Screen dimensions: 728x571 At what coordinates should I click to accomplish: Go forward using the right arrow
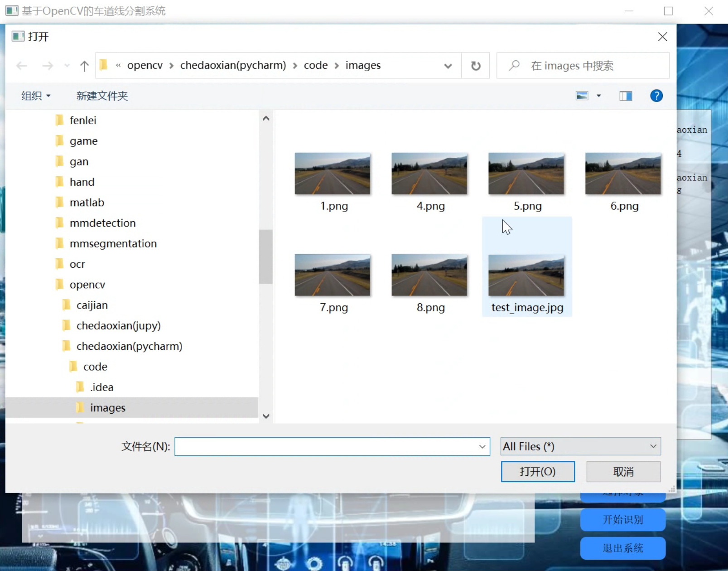47,66
